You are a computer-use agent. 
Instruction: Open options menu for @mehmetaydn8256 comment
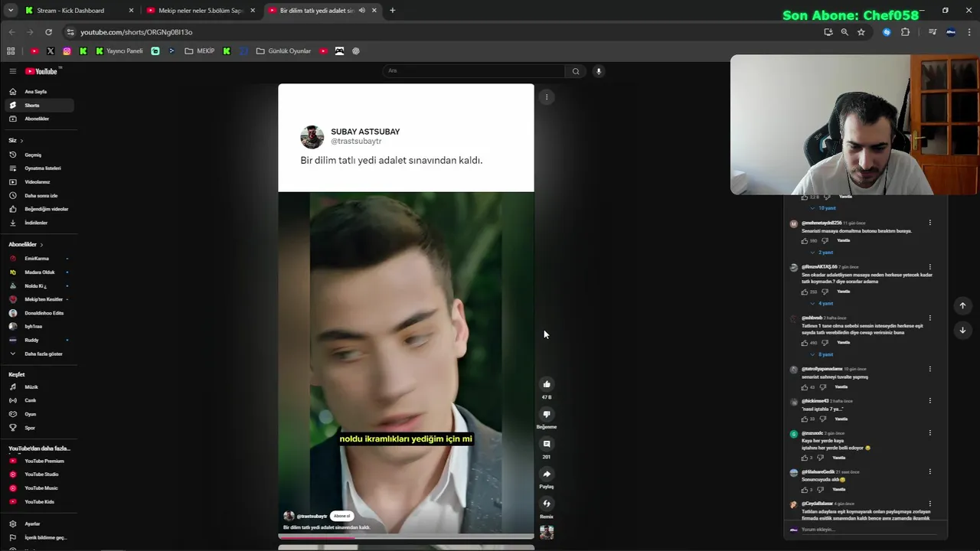pos(930,223)
